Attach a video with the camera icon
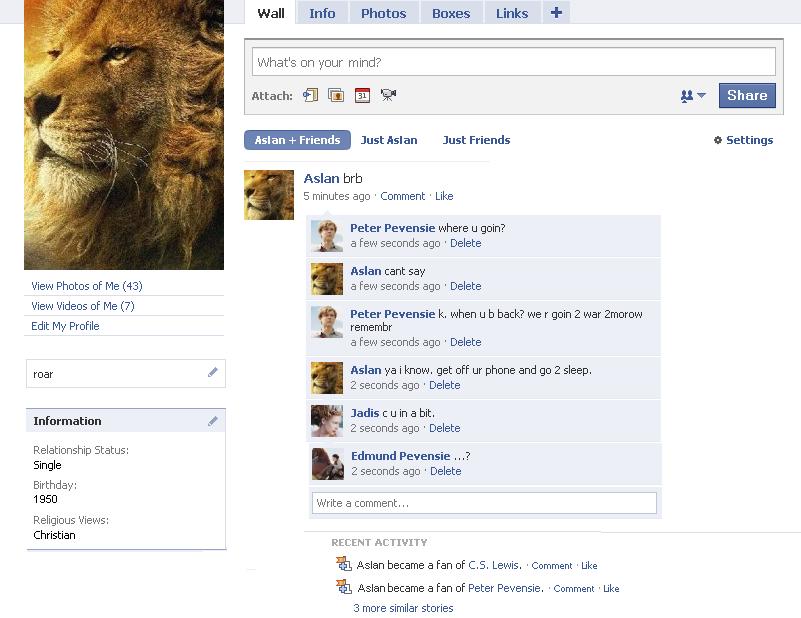Image resolution: width=801 pixels, height=618 pixels. pos(388,95)
